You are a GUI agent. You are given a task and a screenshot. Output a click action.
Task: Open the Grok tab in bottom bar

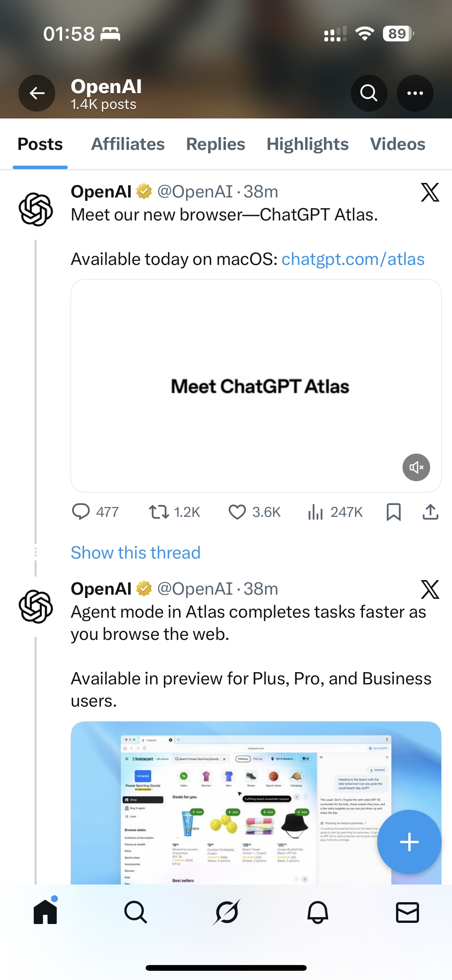click(226, 912)
